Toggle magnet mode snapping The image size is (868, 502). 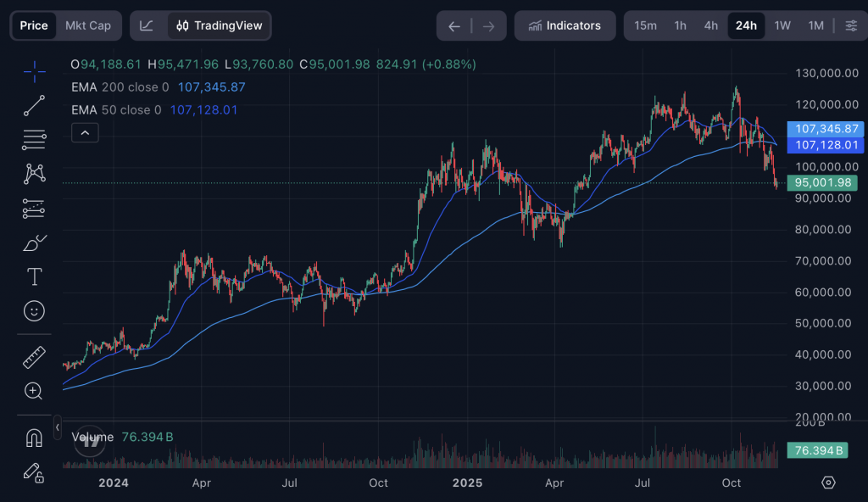click(34, 438)
